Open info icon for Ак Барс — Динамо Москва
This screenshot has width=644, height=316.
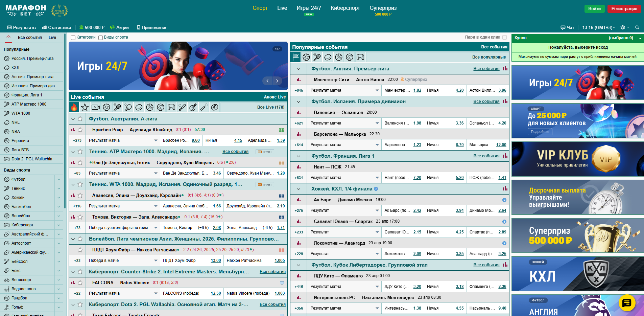click(x=504, y=200)
